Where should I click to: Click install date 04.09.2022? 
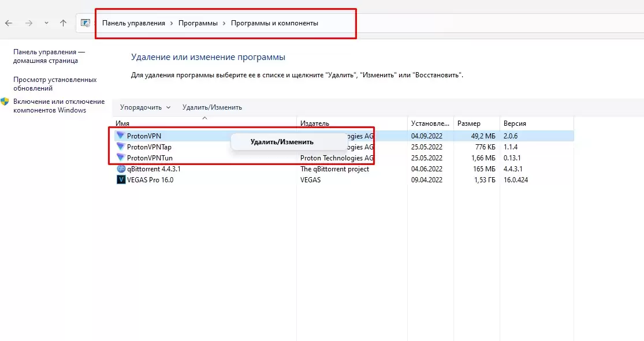pyautogui.click(x=427, y=136)
